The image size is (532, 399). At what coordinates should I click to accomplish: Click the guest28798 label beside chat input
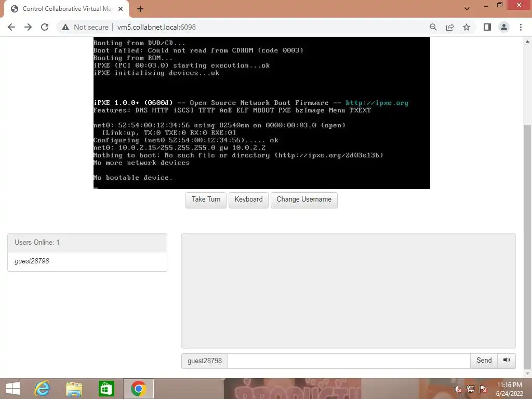(x=205, y=361)
